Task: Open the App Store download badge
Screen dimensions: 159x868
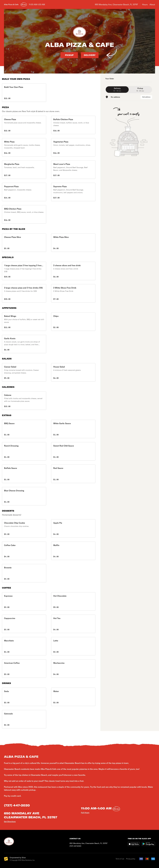Action: (134, 844)
